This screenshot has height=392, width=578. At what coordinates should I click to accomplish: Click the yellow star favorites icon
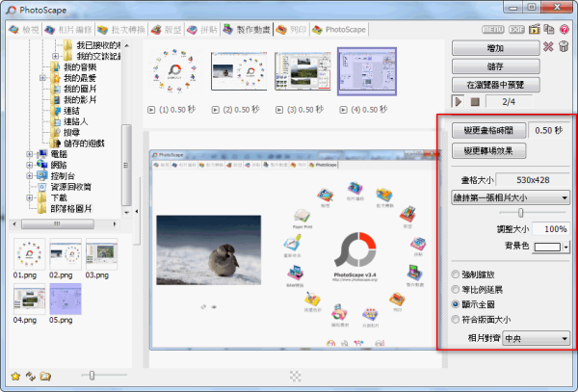tap(14, 376)
